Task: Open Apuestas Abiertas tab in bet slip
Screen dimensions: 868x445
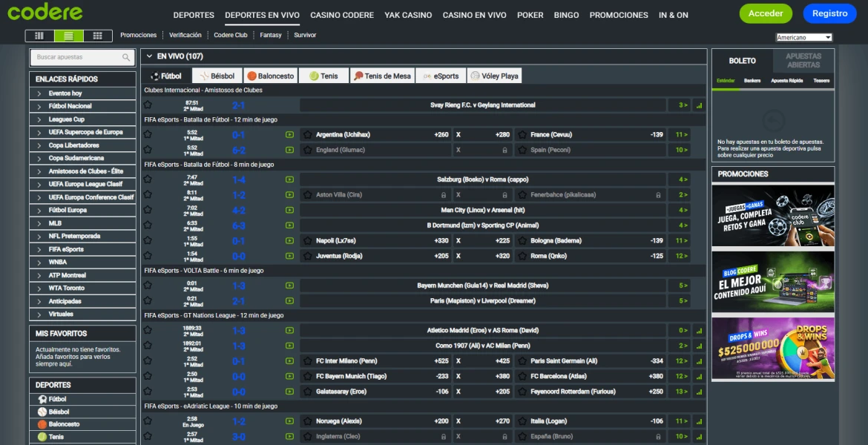Action: [803, 61]
